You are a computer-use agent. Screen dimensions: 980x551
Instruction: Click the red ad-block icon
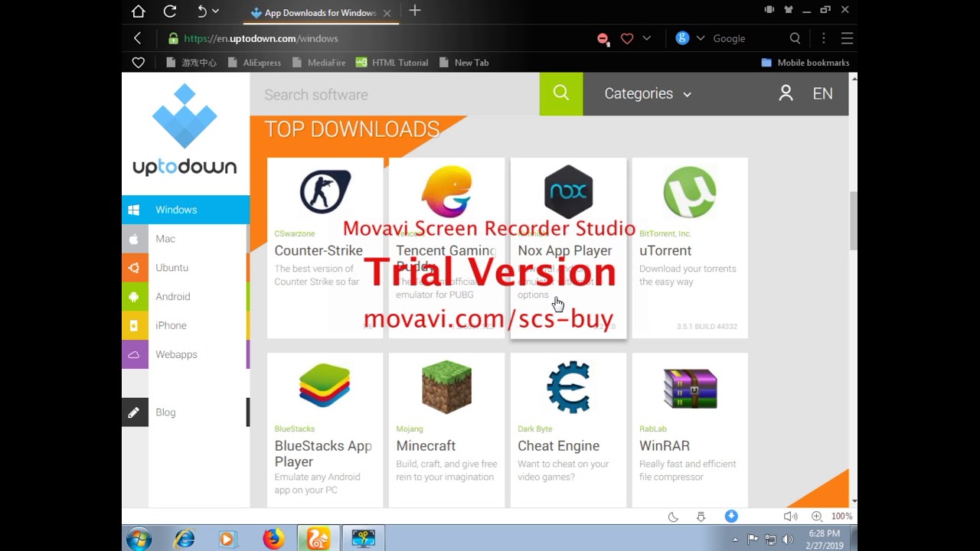pyautogui.click(x=603, y=39)
